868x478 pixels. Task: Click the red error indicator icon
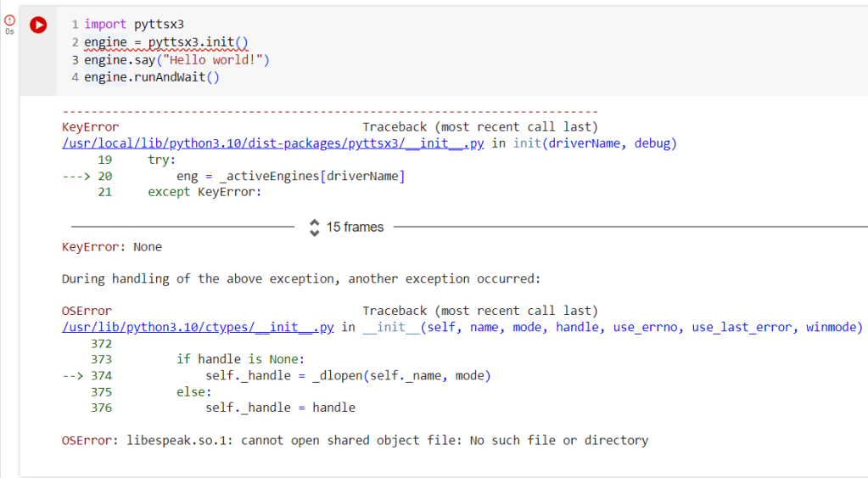(x=10, y=20)
